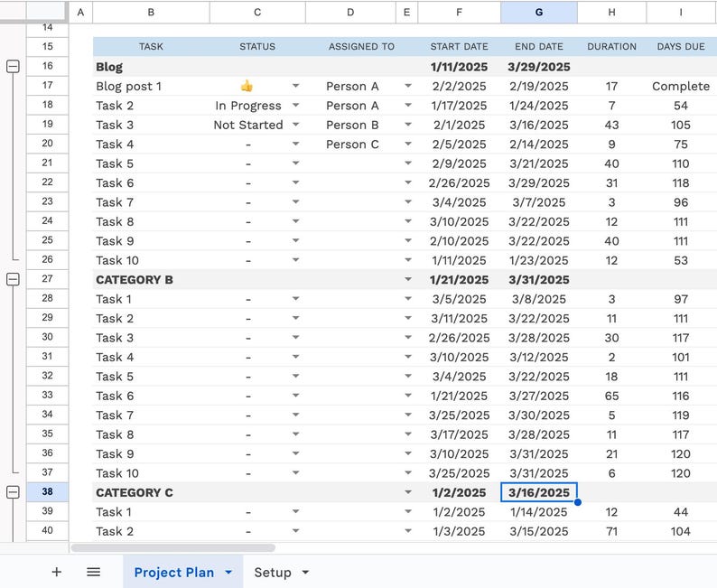Click duration 65 in row 33
The height and width of the screenshot is (588, 717).
(612, 396)
